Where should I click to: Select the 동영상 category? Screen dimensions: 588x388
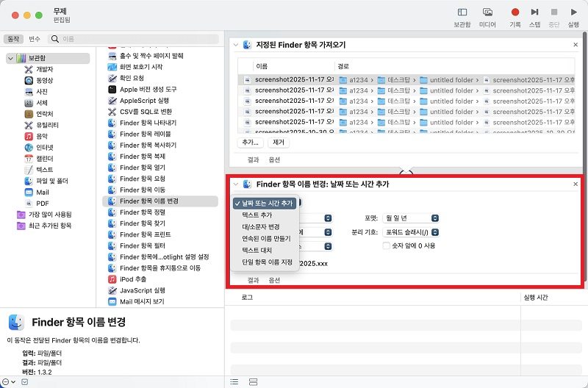[40, 81]
